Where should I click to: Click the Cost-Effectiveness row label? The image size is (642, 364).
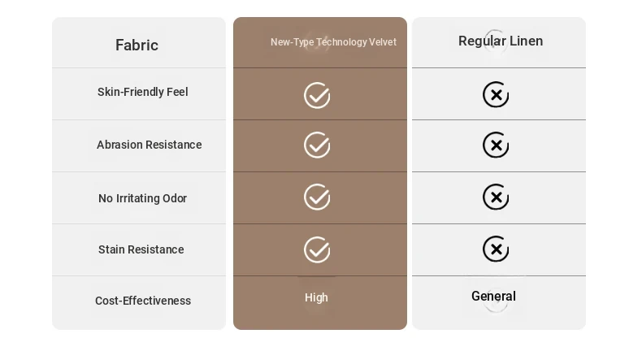(143, 301)
